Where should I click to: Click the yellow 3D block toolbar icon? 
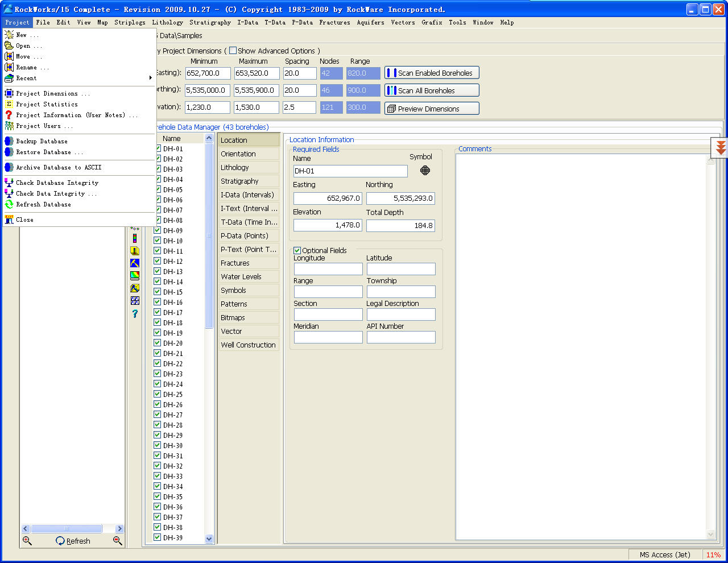135,251
